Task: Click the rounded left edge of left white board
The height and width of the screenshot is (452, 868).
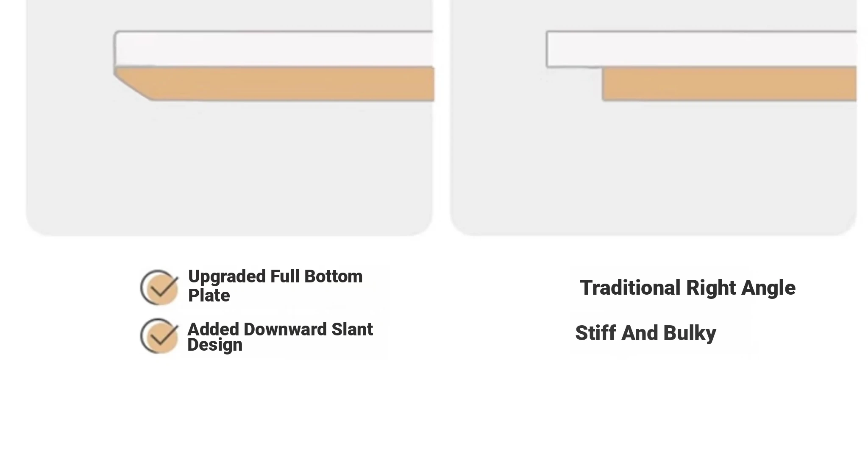Action: click(116, 49)
